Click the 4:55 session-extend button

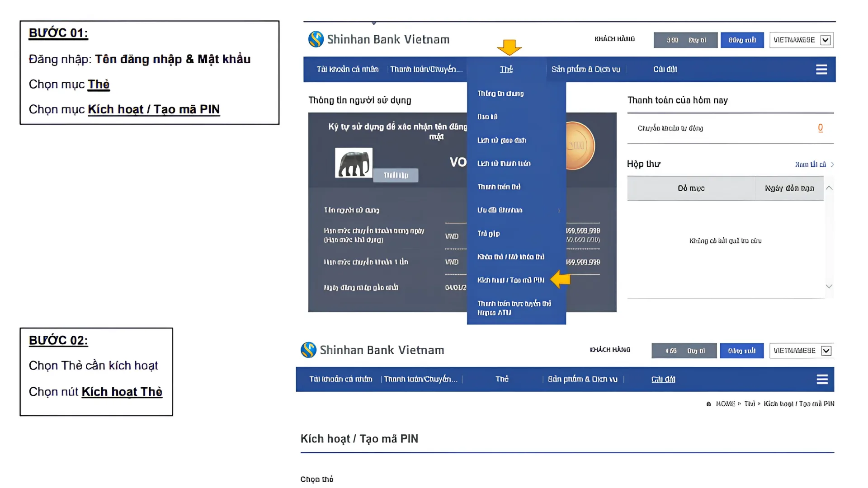click(684, 351)
